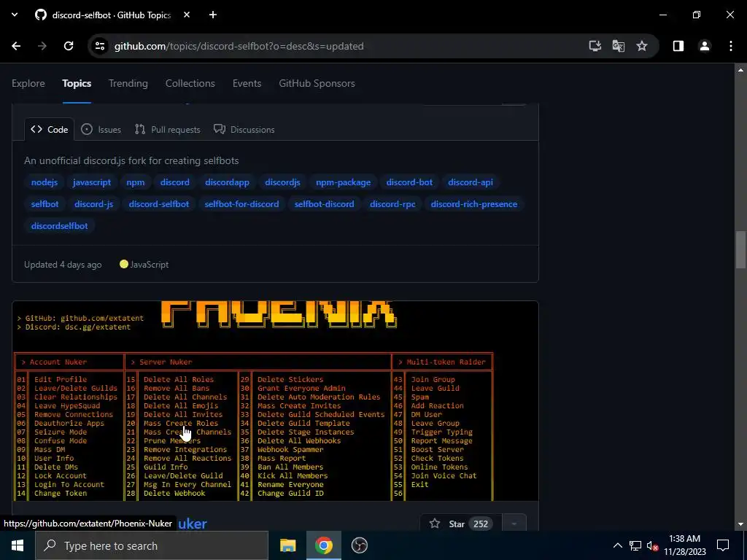Select the Code tab of repository card

pyautogui.click(x=50, y=130)
